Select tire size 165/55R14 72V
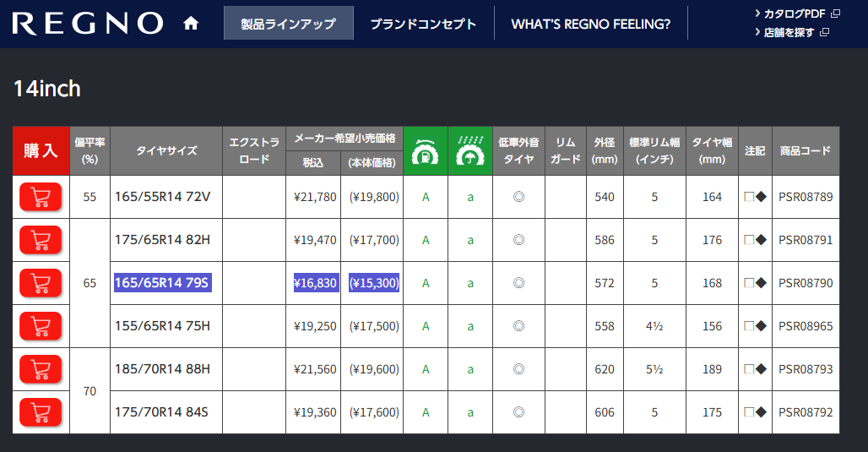 [x=162, y=197]
